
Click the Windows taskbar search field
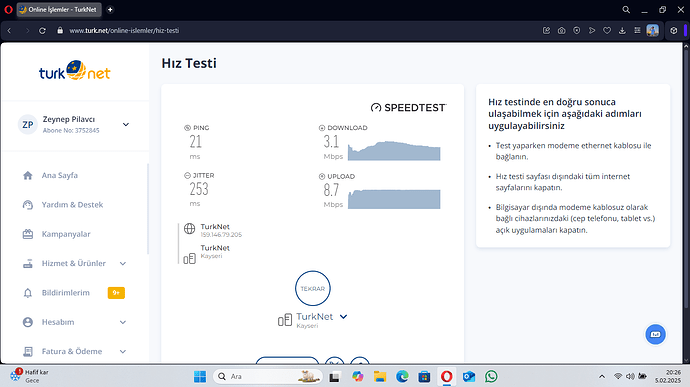268,376
